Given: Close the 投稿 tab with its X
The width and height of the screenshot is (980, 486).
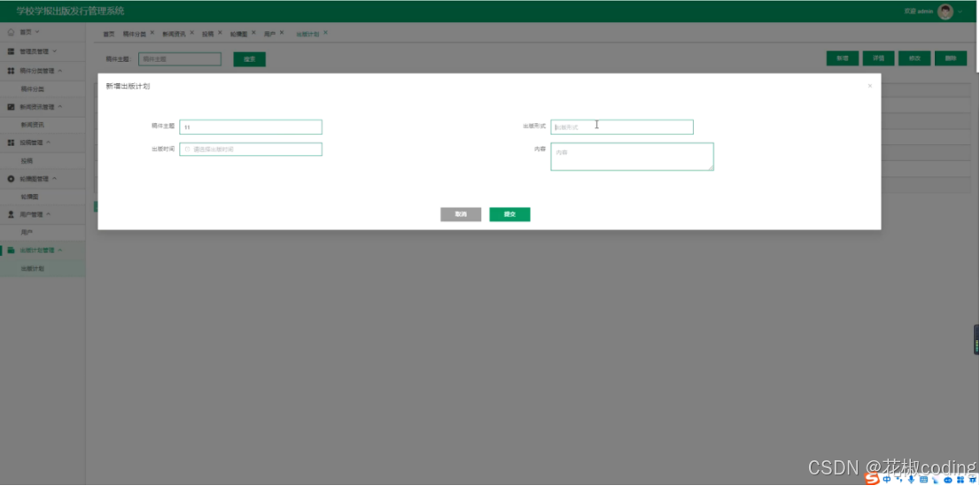Looking at the screenshot, I should [220, 33].
